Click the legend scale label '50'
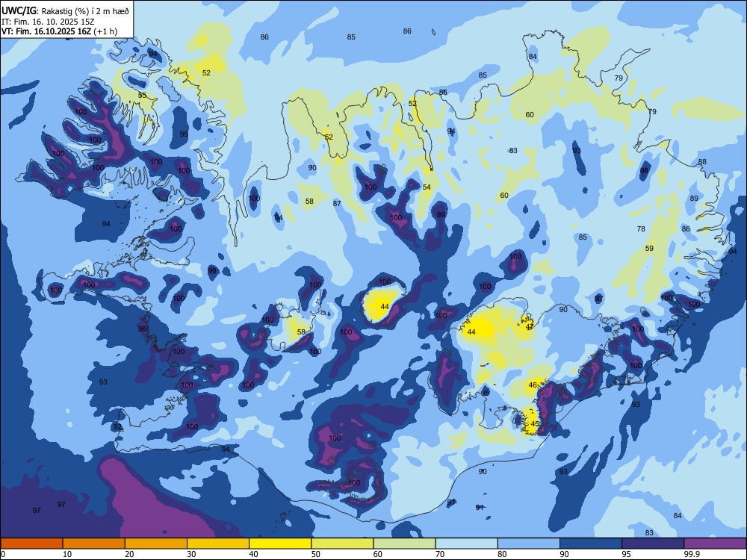Screen dimensions: 747x560 point(316,554)
